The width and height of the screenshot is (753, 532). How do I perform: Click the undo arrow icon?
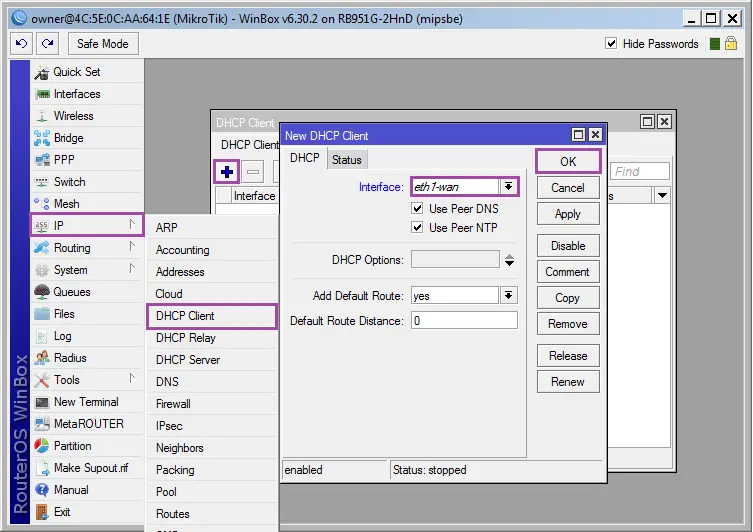coord(22,44)
